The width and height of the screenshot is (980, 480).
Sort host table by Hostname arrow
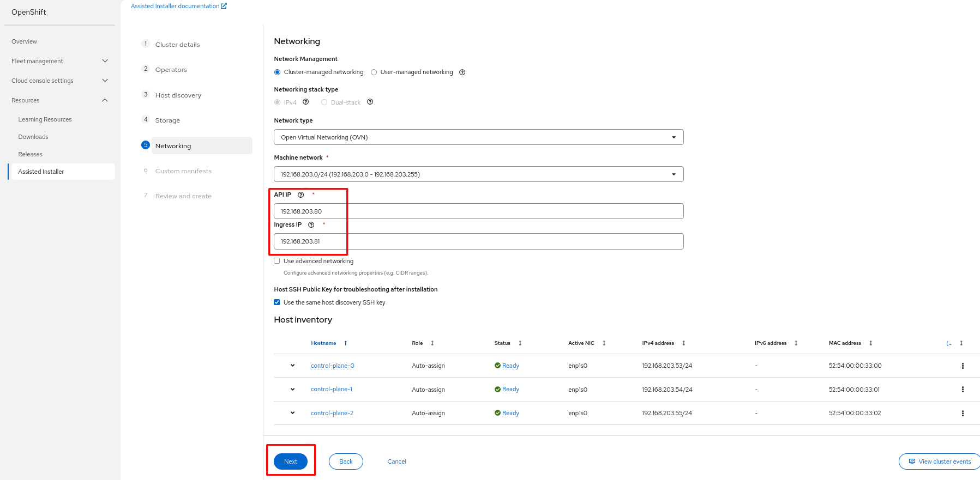pyautogui.click(x=345, y=343)
